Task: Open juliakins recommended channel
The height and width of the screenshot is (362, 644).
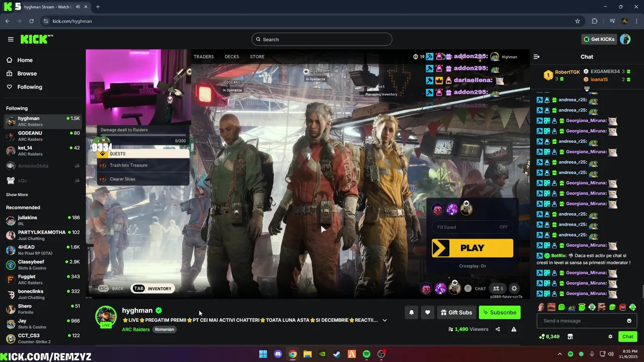Action: point(43,220)
